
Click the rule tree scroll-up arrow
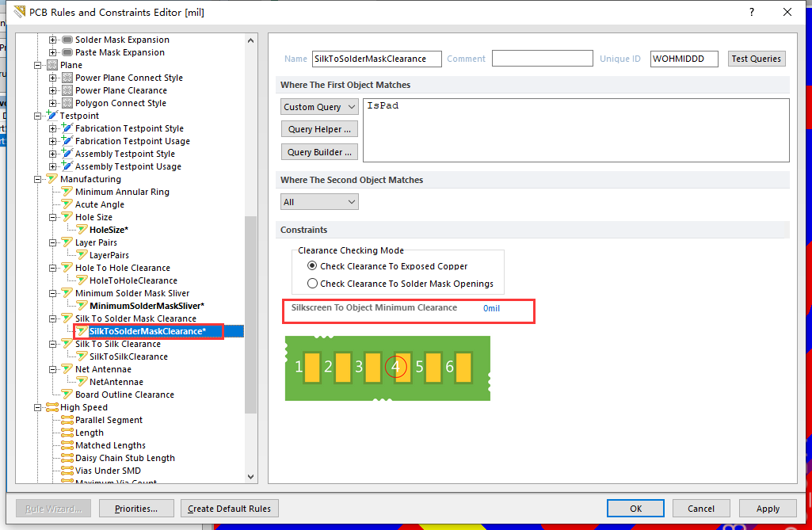click(x=250, y=40)
